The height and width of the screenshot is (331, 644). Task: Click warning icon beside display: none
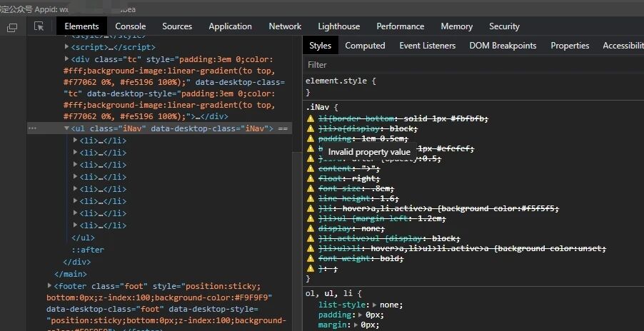pos(311,228)
